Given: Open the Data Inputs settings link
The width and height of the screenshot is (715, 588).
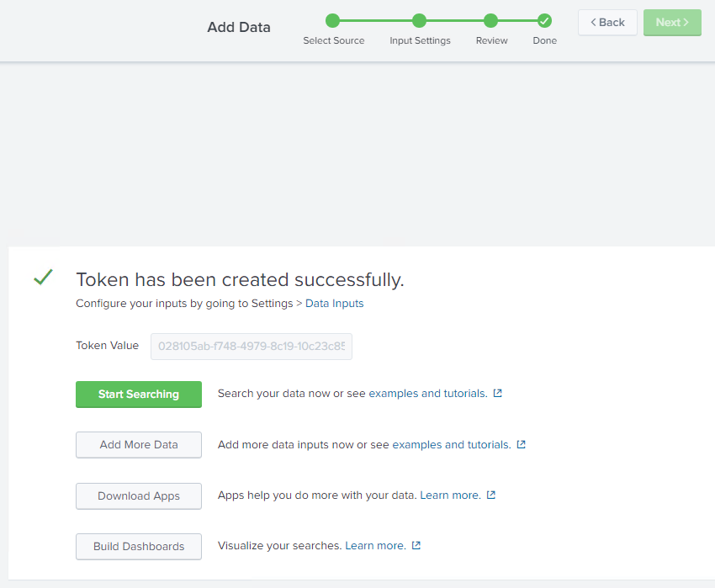Looking at the screenshot, I should tap(334, 304).
